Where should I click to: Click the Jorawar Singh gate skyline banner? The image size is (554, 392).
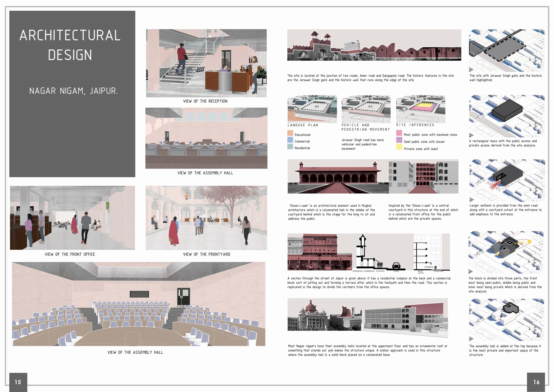[374, 45]
